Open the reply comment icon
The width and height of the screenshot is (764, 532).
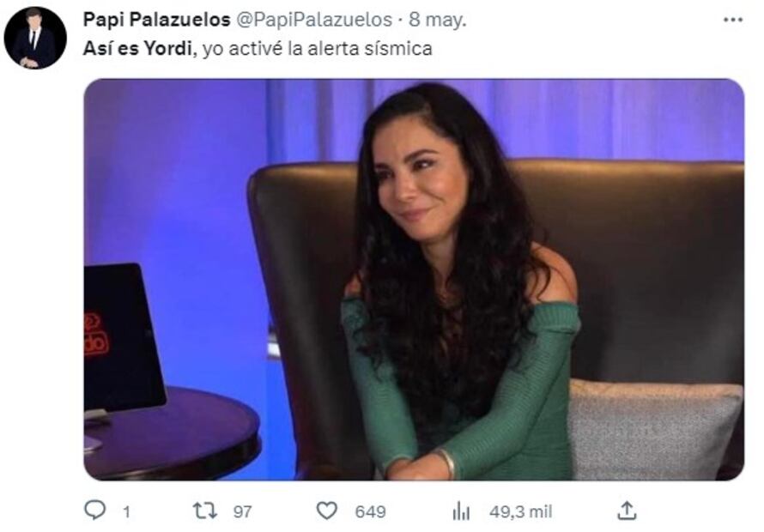click(x=95, y=510)
